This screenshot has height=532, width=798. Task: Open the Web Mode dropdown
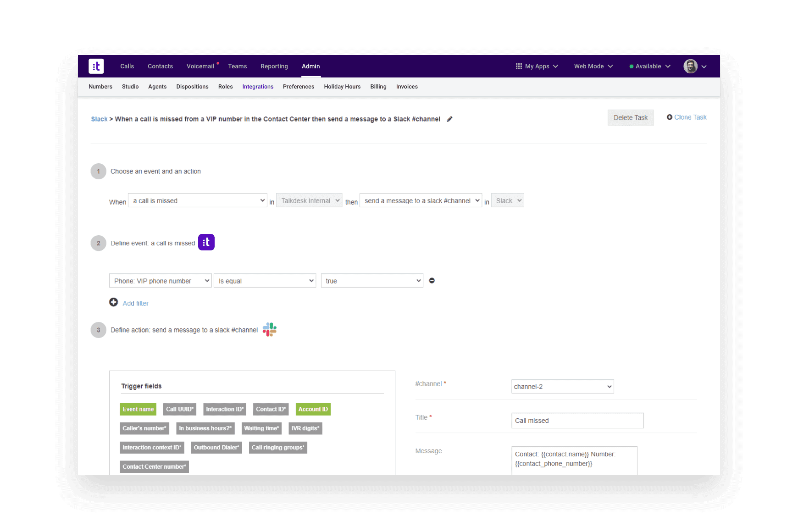point(593,66)
